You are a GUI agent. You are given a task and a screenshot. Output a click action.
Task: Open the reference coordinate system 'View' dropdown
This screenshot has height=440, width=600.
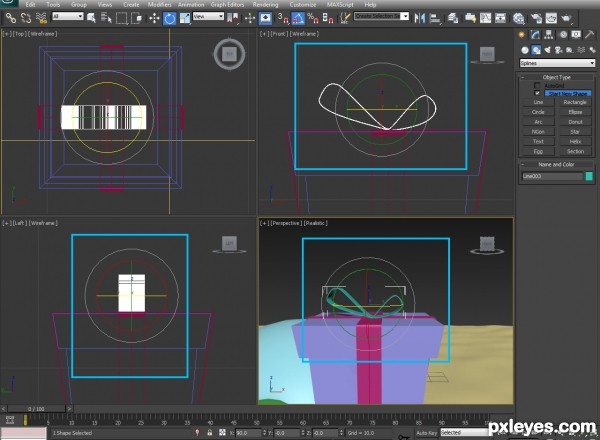[208, 16]
